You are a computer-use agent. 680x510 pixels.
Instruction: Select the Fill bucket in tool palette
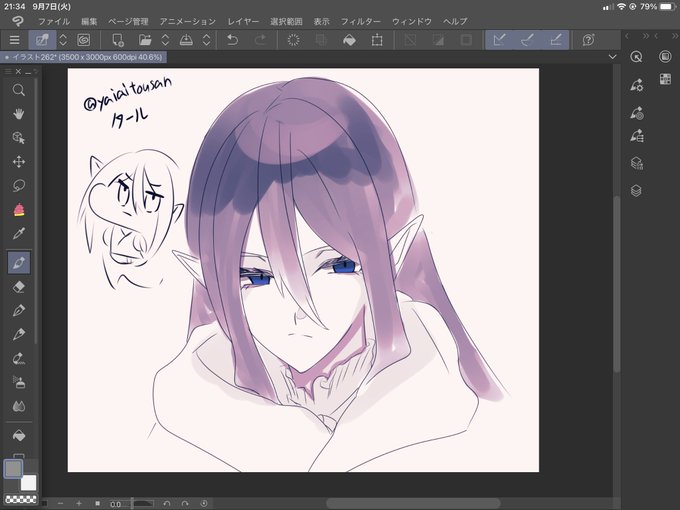(19, 435)
